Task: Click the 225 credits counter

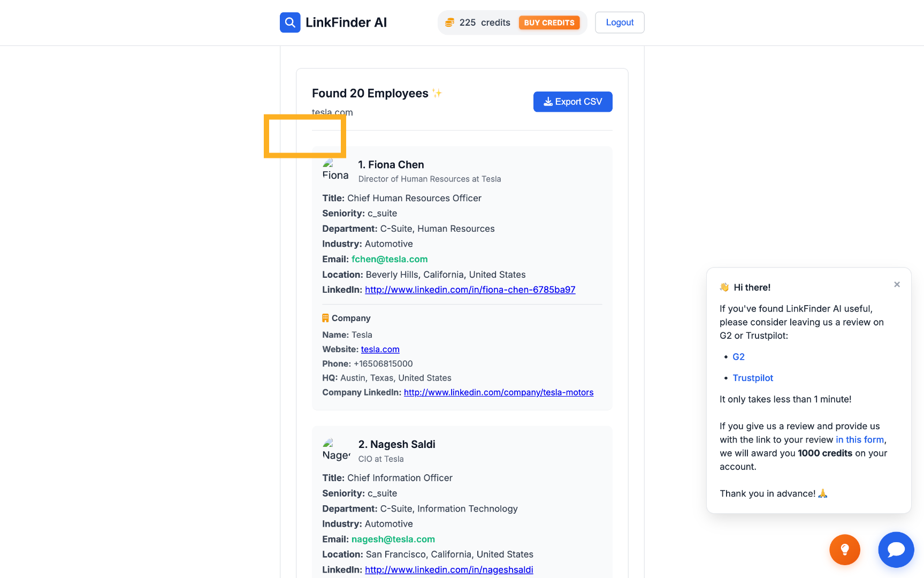Action: pos(485,22)
